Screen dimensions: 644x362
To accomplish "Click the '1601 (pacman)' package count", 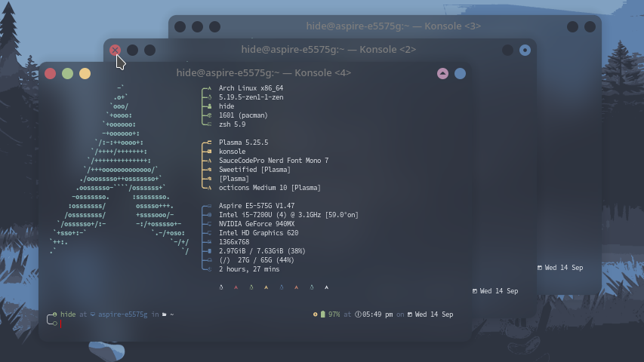I will (x=243, y=115).
